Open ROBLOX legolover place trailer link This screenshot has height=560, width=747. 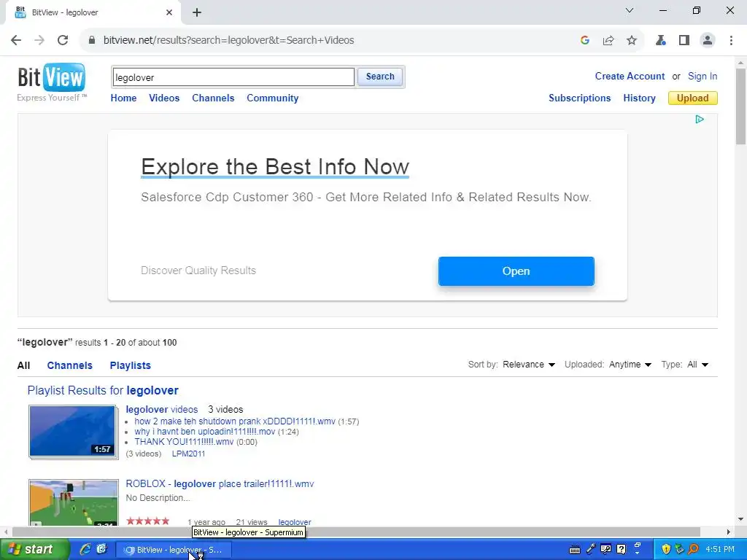pos(220,484)
